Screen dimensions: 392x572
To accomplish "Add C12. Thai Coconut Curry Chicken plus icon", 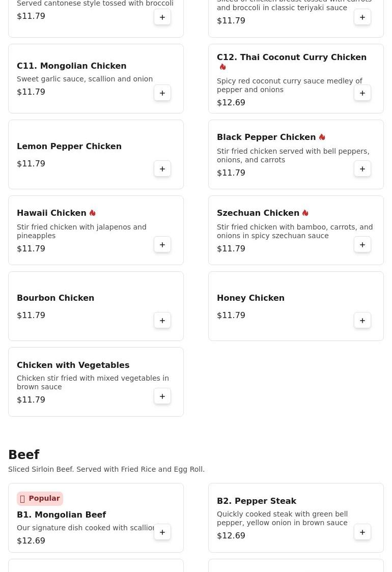I will tap(362, 93).
